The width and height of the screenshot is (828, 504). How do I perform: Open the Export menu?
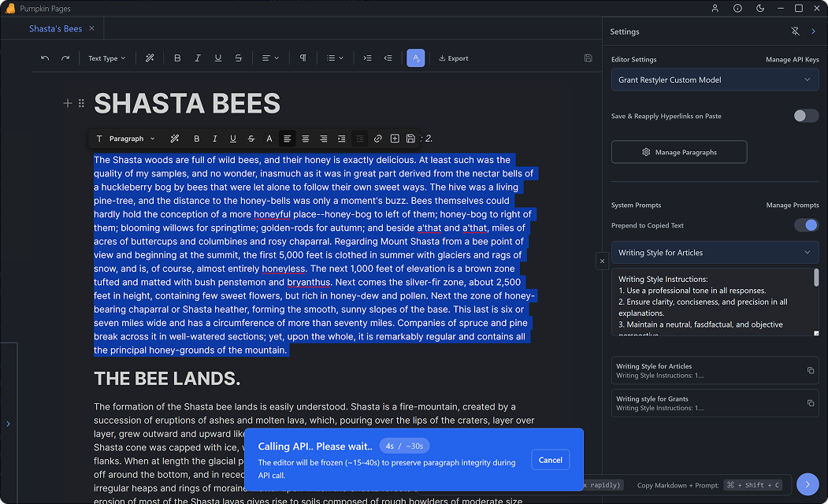coord(454,58)
